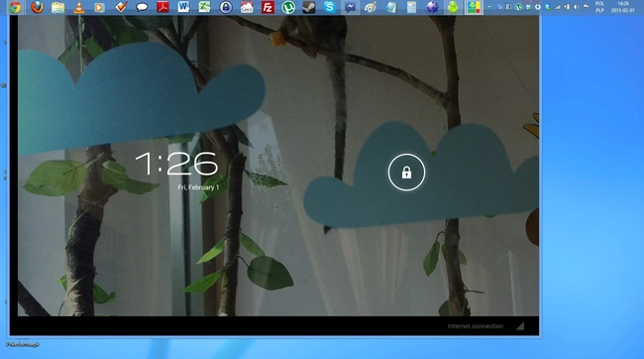
Task: Open Windows Media Player taskbar icon
Action: 99,7
